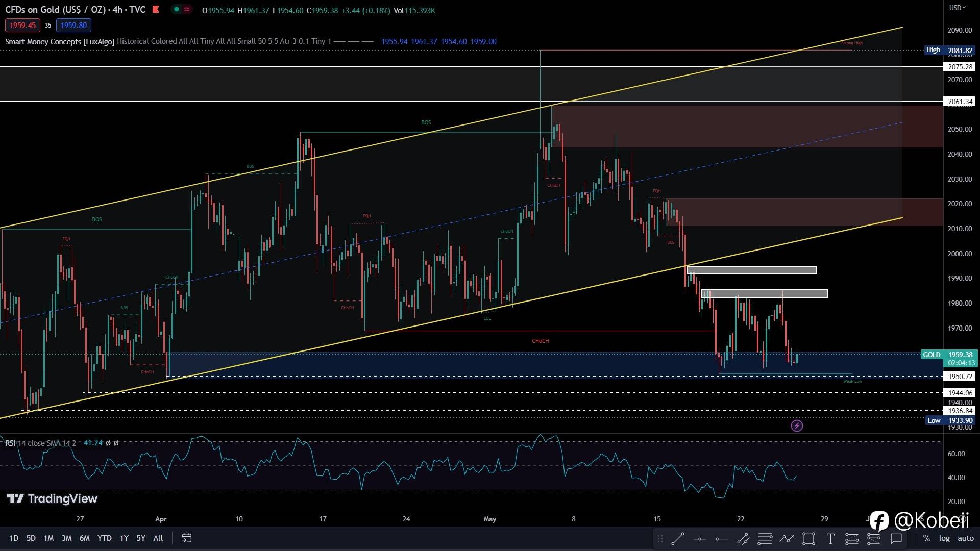
Task: Click the Smart Money Concepts indicator title
Action: tap(59, 41)
